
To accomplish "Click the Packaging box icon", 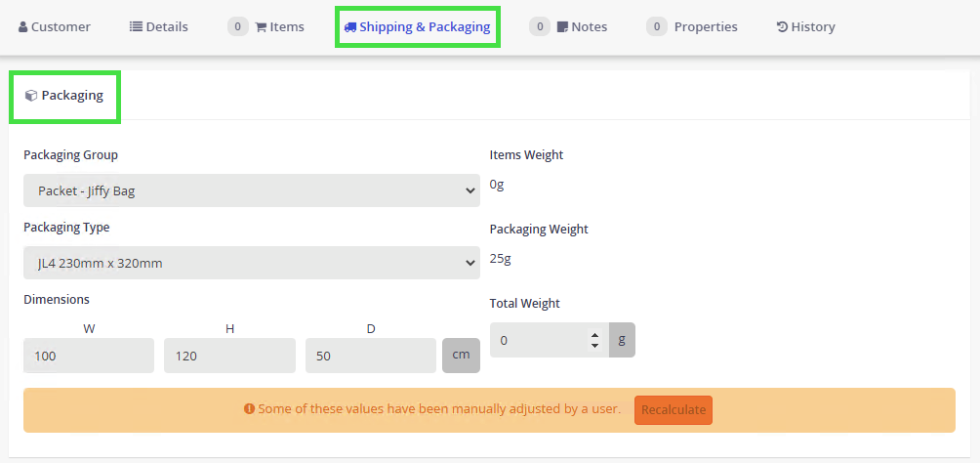I will 31,96.
